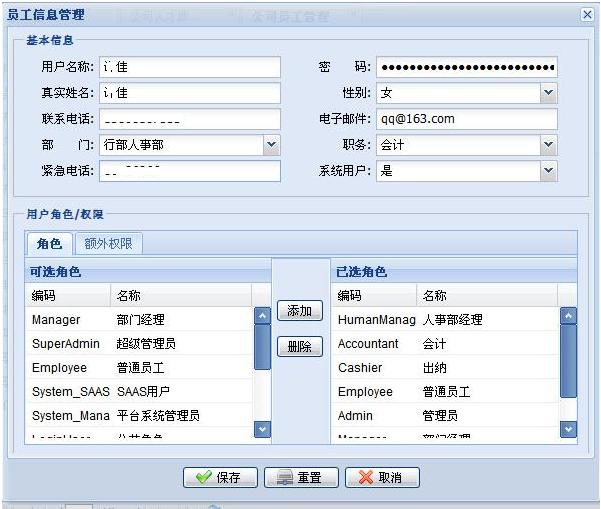Screen dimensions: 601x509
Task: Select the Manager 部门经理 row in 可选角色
Action: point(139,319)
